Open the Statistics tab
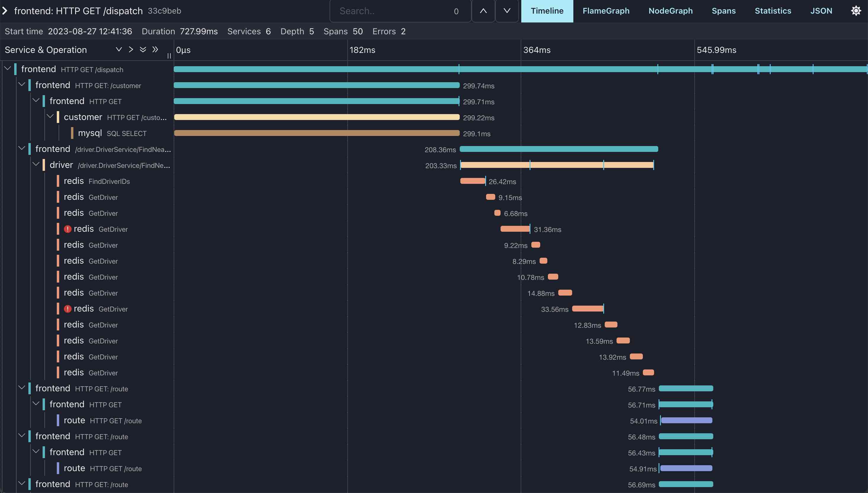 point(773,11)
